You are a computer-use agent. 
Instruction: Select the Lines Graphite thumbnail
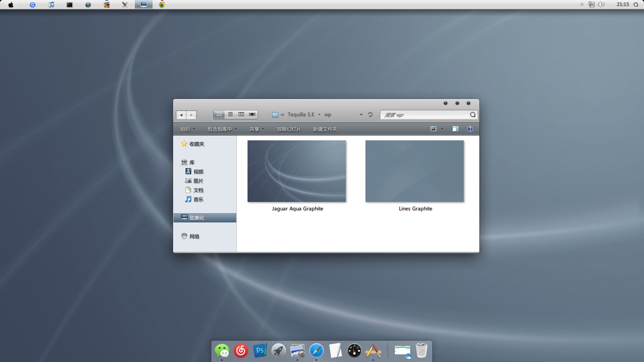[x=415, y=171]
